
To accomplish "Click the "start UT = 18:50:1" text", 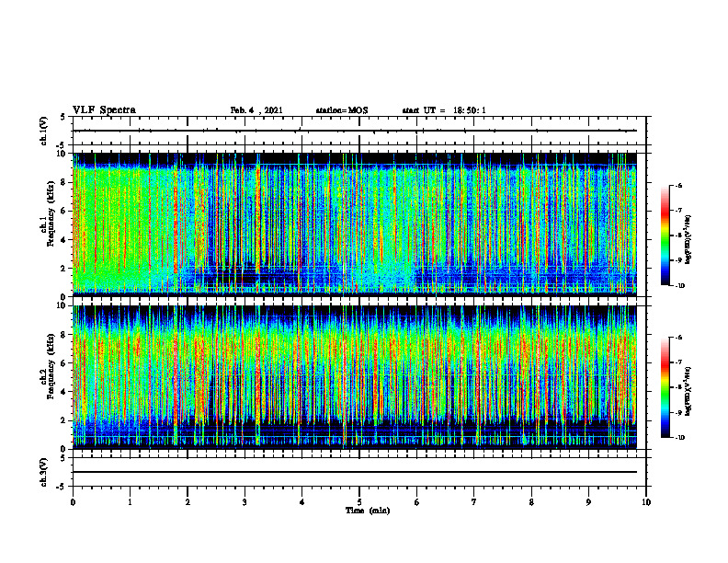I will click(444, 110).
